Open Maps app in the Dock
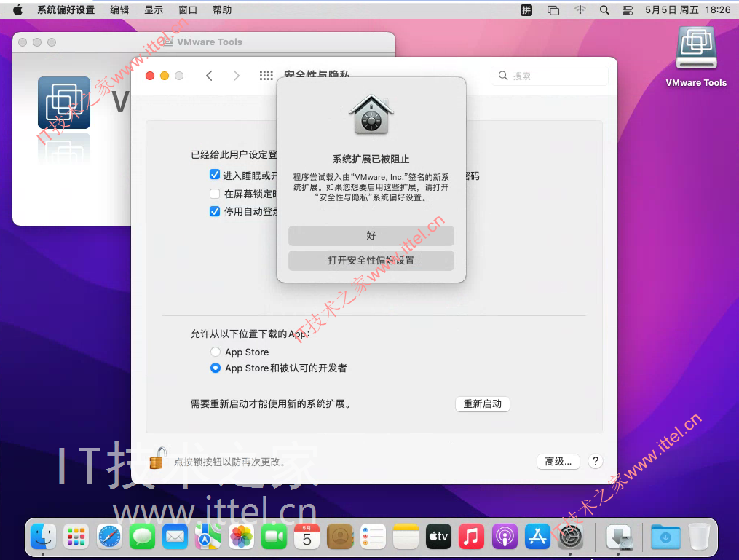Image resolution: width=739 pixels, height=560 pixels. pyautogui.click(x=208, y=537)
